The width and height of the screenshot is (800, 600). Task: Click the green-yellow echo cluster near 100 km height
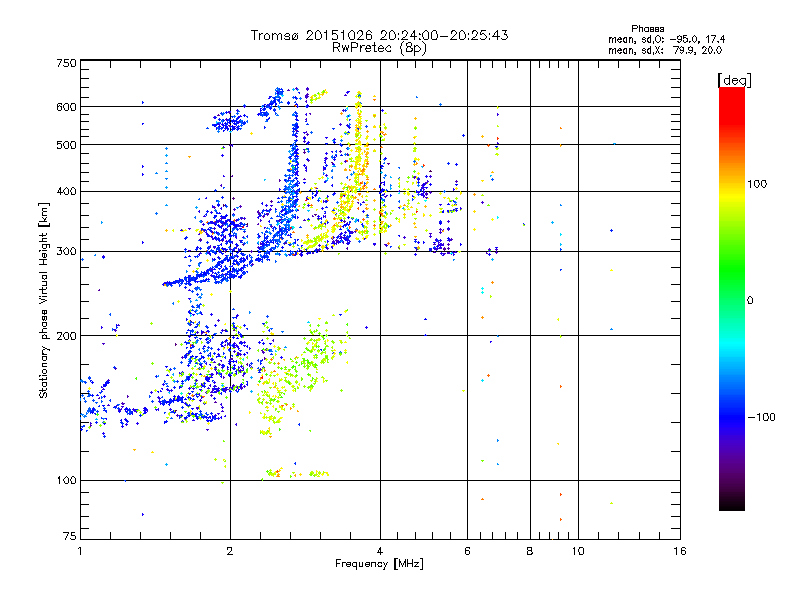click(297, 473)
